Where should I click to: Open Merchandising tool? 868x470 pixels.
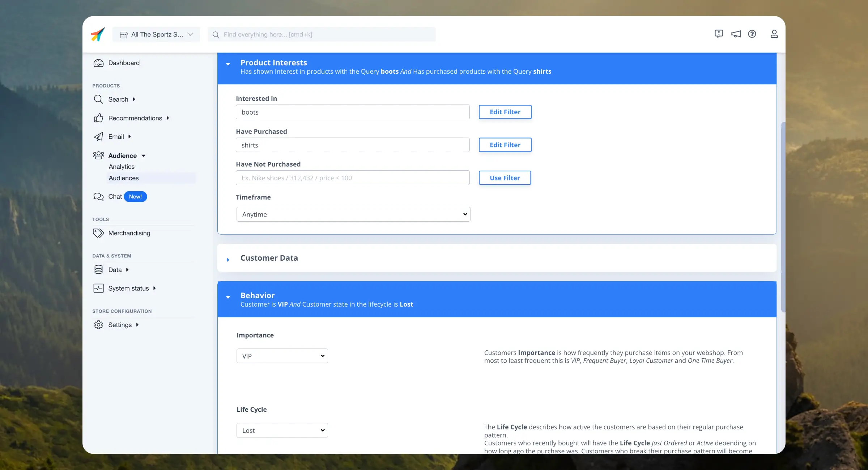(x=129, y=233)
